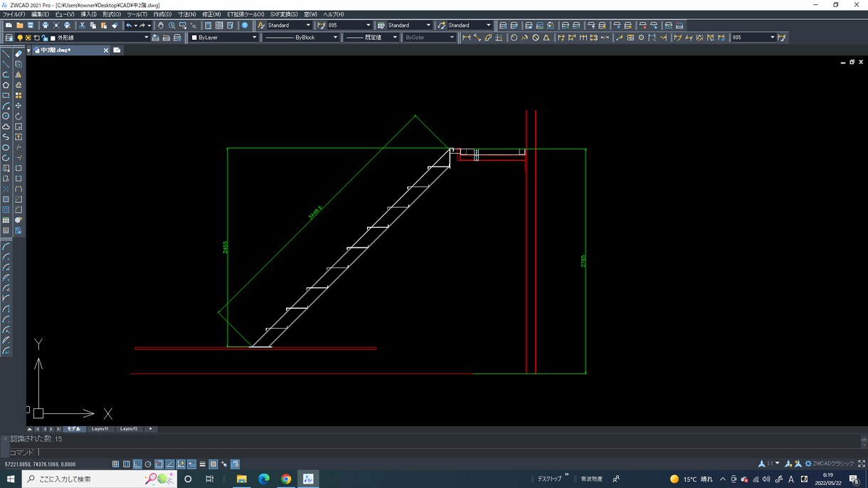Open the ByBlock linetype dropdown
Screen dimensions: 868x488
[301, 38]
